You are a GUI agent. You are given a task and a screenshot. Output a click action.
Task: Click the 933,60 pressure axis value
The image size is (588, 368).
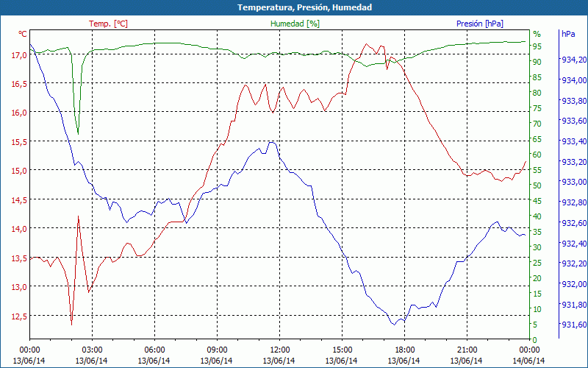573,121
